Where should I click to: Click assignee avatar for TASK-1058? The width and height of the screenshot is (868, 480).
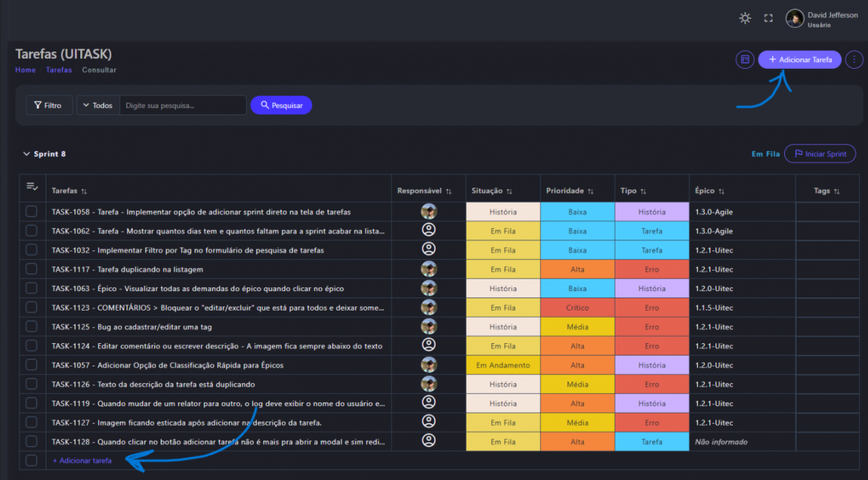429,211
